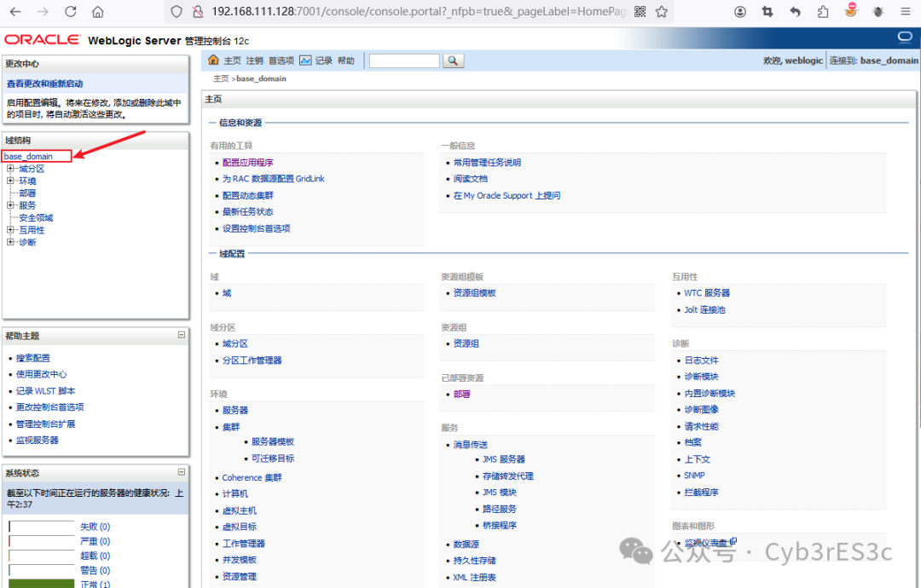
Task: Open 常用管理任务说明 link
Action: point(487,163)
